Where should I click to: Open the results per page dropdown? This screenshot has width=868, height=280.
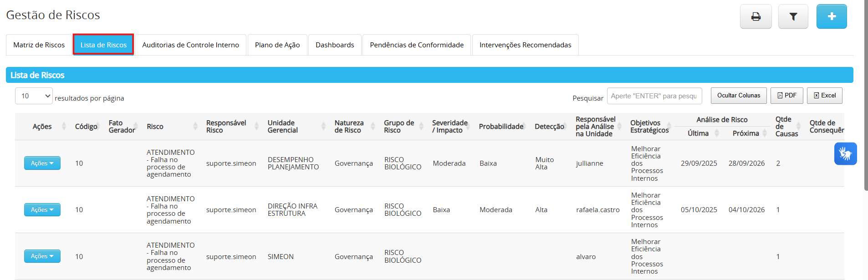[34, 96]
